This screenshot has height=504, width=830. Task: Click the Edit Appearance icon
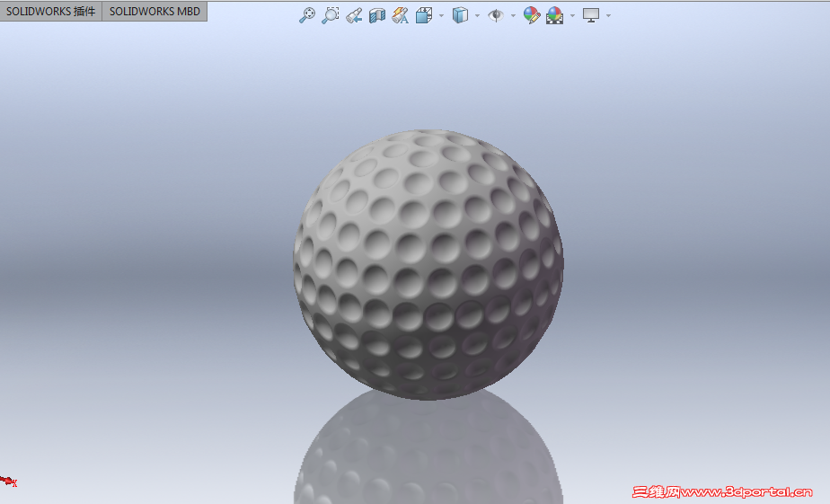click(532, 15)
